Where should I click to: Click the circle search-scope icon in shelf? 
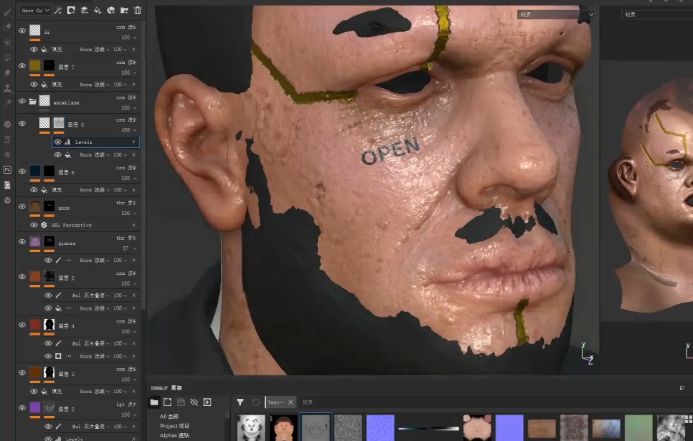(255, 402)
